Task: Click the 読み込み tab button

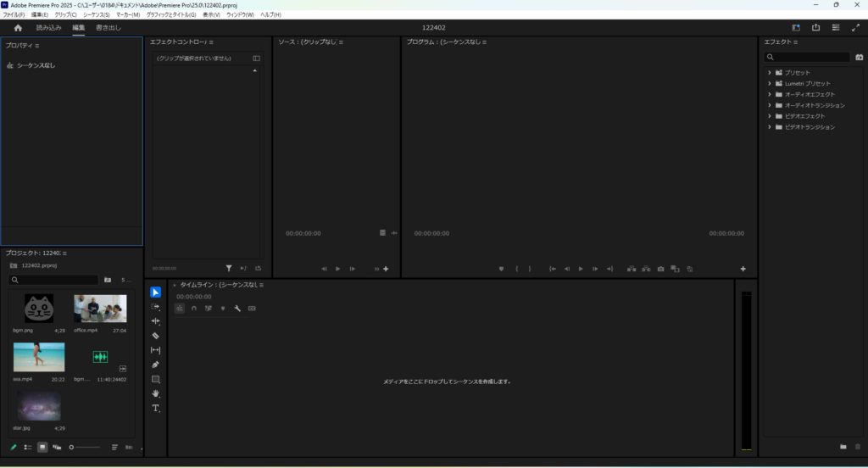Action: [48, 27]
